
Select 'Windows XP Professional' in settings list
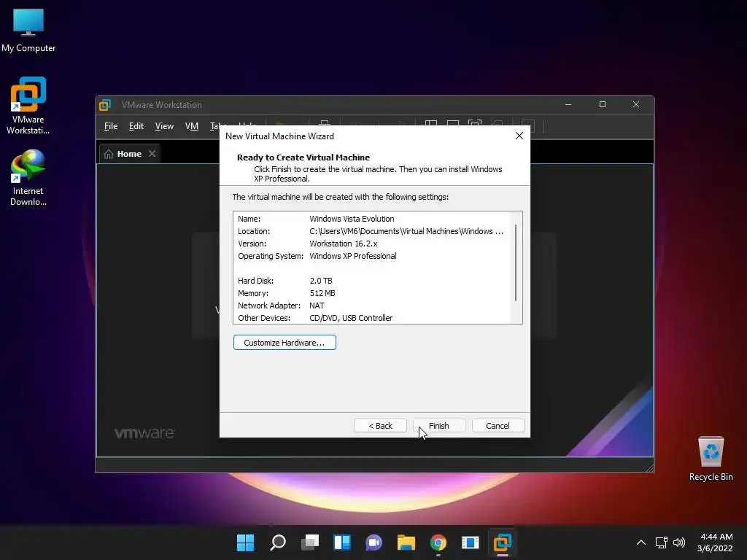353,256
